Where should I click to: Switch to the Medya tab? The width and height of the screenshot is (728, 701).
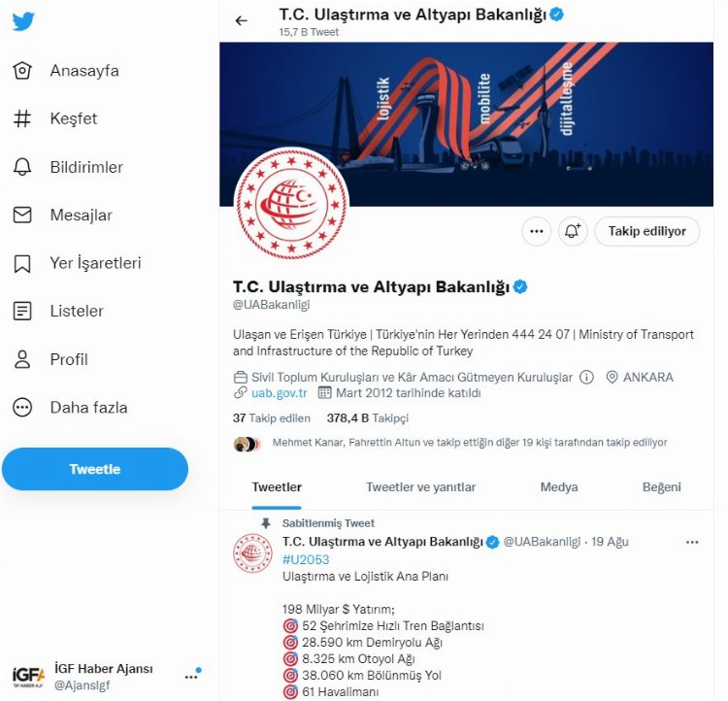tap(559, 487)
